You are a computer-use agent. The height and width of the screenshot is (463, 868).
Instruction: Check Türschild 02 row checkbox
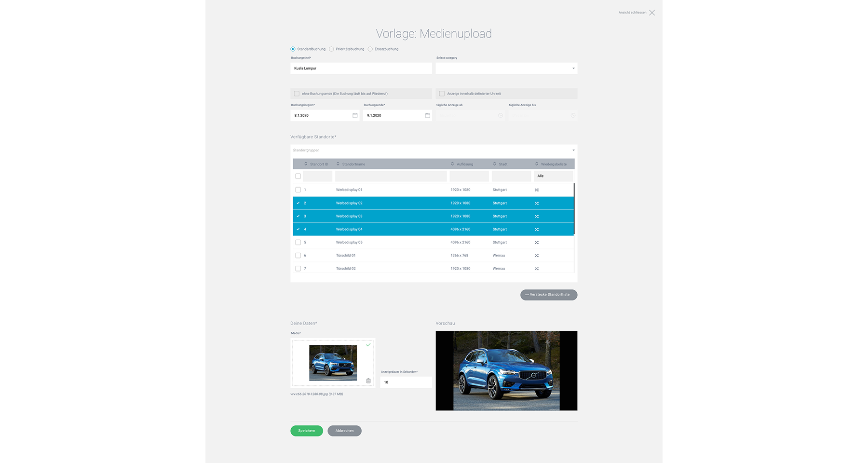(x=298, y=269)
